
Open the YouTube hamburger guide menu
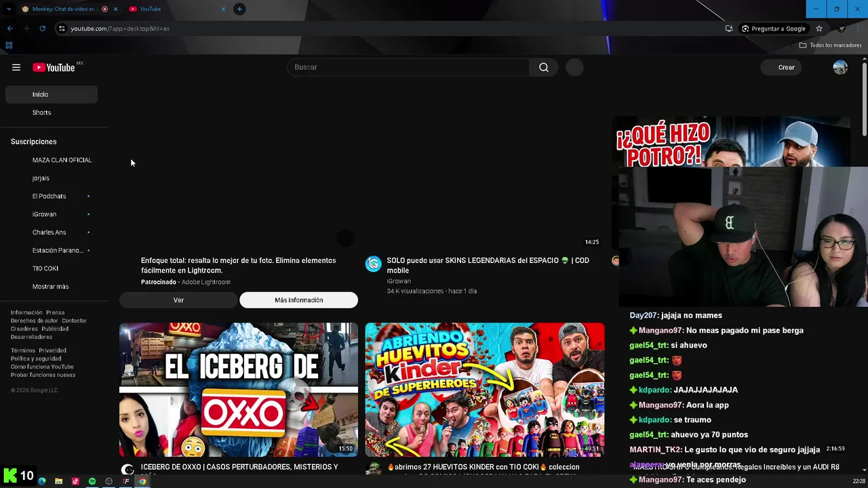pyautogui.click(x=16, y=67)
